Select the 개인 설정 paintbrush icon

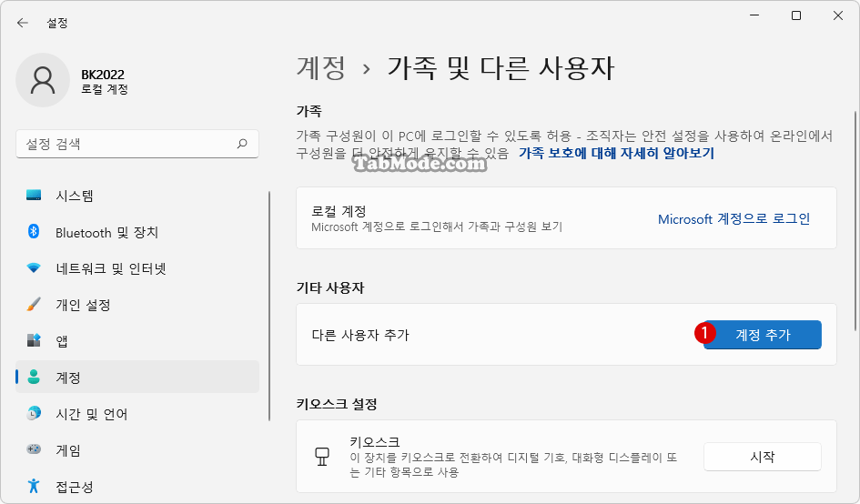tap(34, 305)
